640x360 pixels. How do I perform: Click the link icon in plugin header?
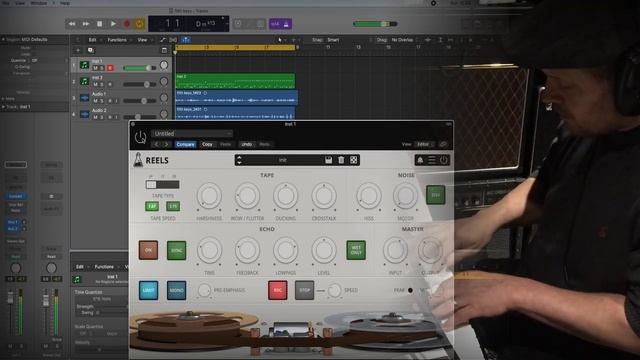pyautogui.click(x=443, y=144)
